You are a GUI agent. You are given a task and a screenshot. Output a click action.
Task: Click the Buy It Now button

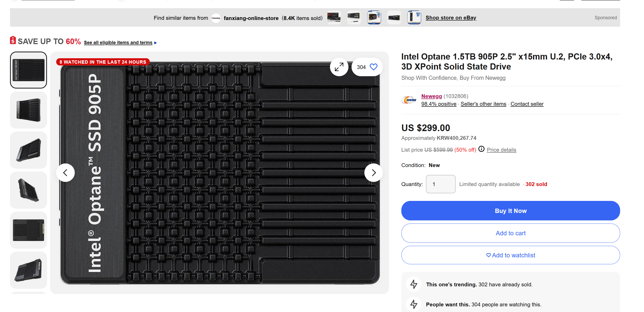point(511,211)
